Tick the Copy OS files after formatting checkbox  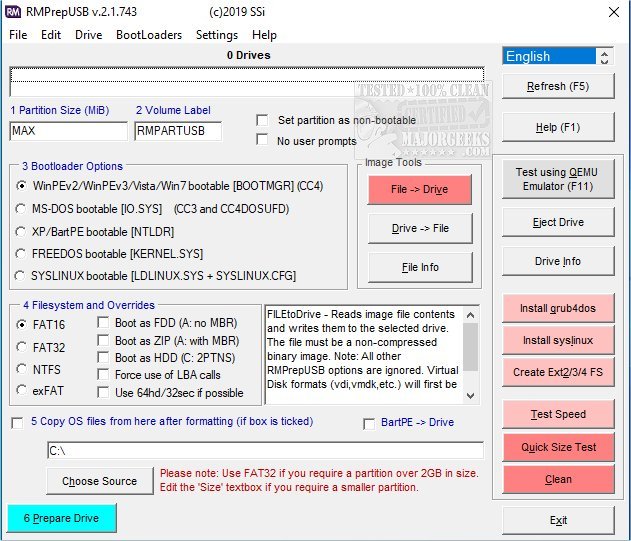[x=18, y=423]
